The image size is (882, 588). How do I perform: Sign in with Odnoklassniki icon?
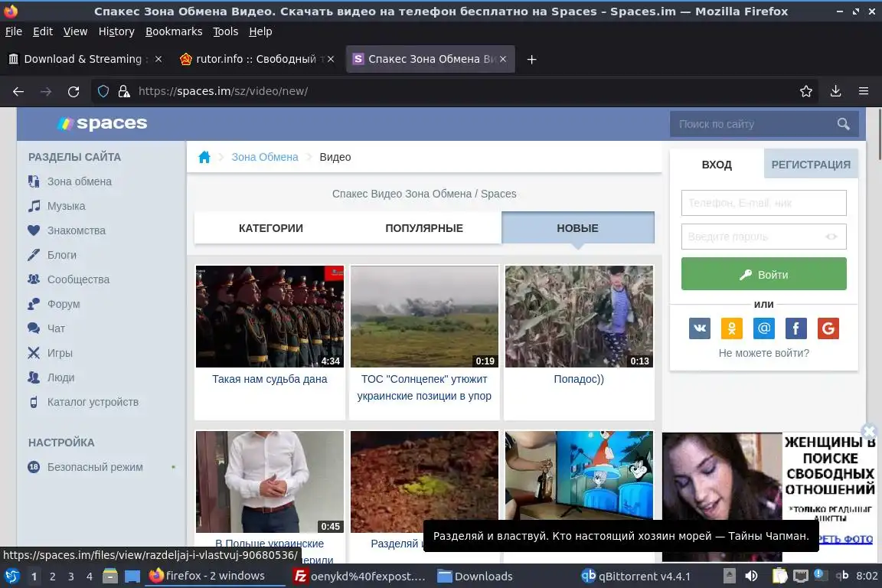tap(732, 328)
